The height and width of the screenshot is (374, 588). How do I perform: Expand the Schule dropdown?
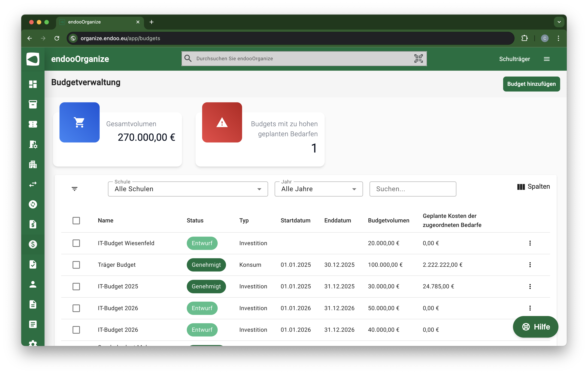click(x=188, y=189)
